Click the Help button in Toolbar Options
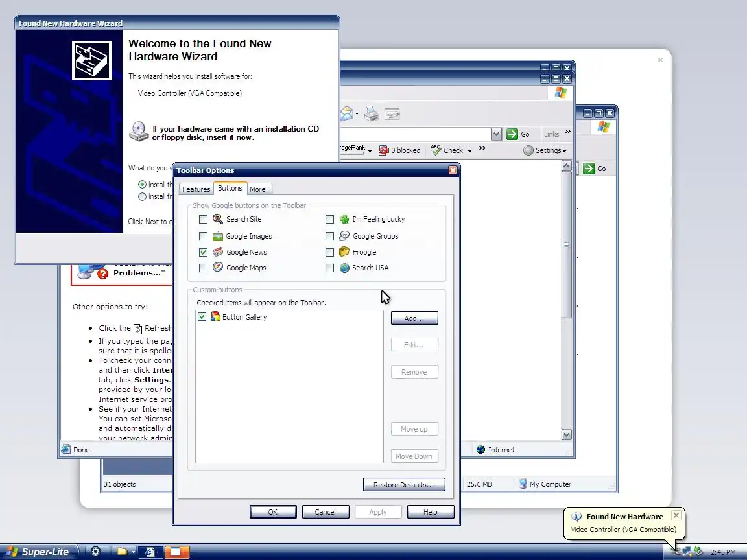 (x=431, y=512)
